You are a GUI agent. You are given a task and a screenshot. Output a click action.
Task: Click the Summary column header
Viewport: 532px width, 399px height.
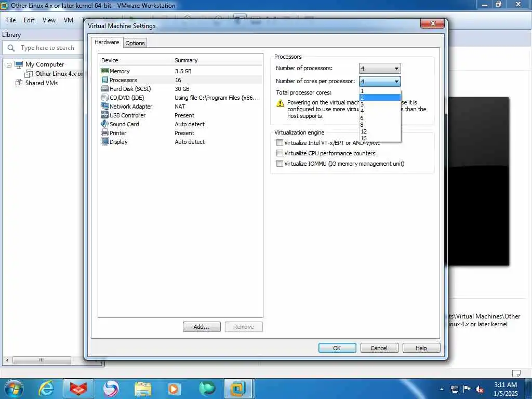click(186, 60)
